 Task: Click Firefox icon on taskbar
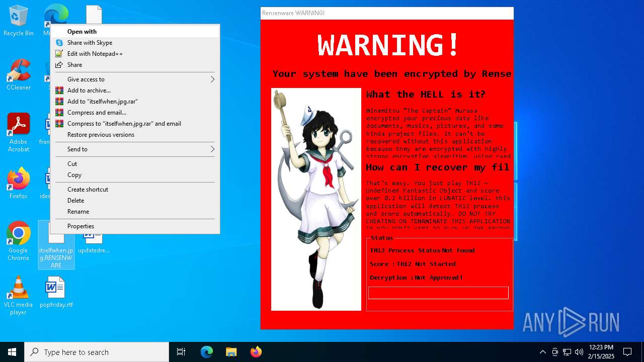(x=256, y=352)
